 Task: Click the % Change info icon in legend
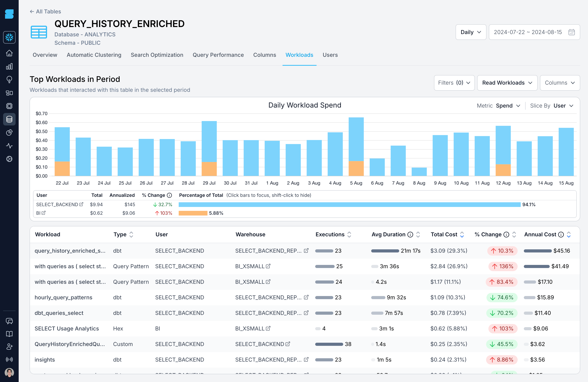coord(169,195)
